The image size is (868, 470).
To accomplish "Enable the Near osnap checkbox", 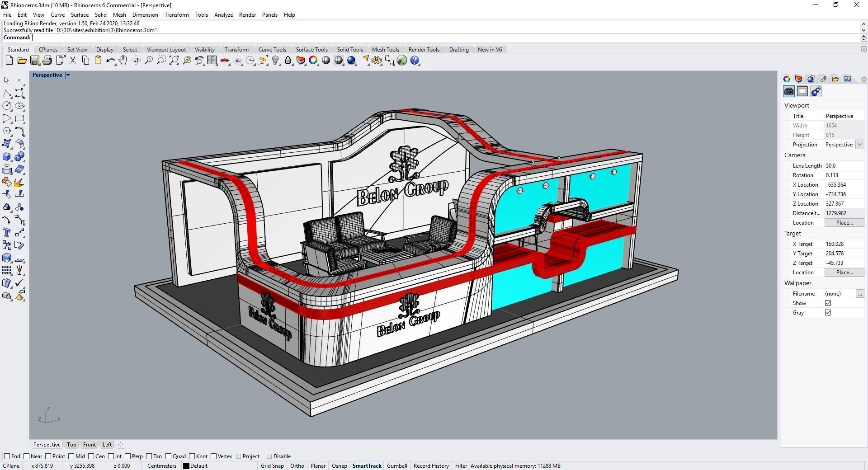I will click(x=26, y=456).
